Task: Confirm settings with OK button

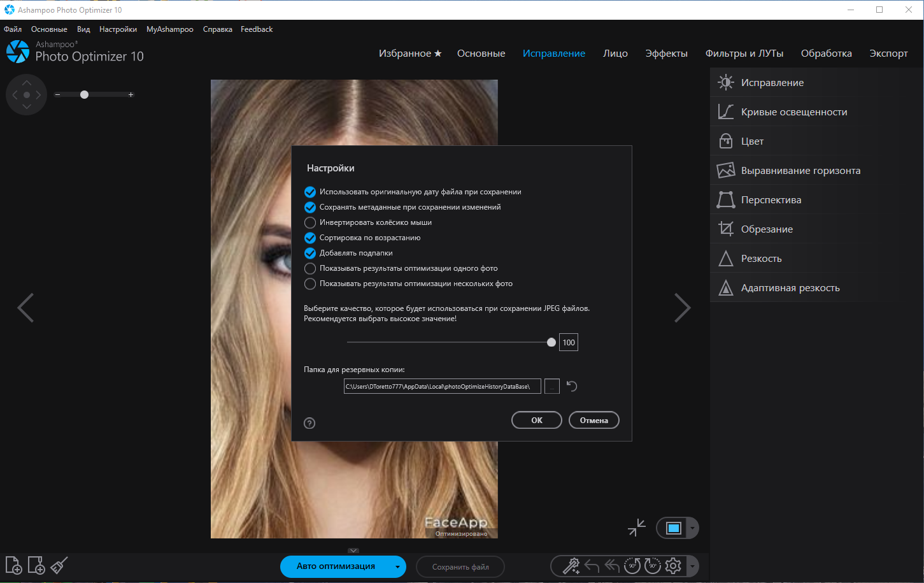Action: pos(537,421)
